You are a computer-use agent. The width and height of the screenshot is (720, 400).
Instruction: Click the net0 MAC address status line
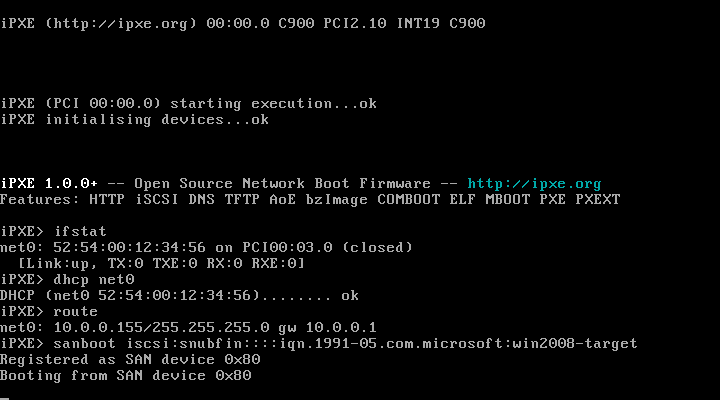tap(206, 247)
